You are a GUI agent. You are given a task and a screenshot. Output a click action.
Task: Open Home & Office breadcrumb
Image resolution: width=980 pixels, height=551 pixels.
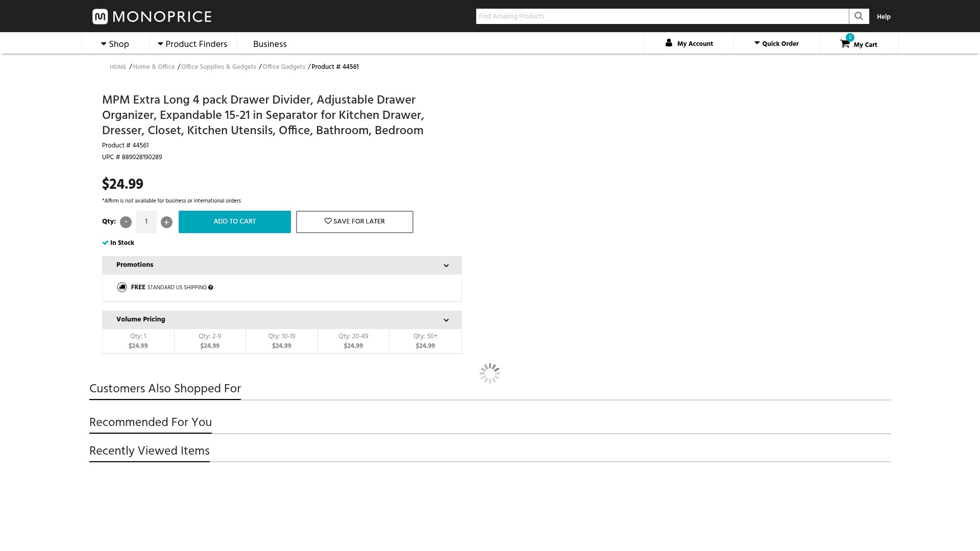154,67
